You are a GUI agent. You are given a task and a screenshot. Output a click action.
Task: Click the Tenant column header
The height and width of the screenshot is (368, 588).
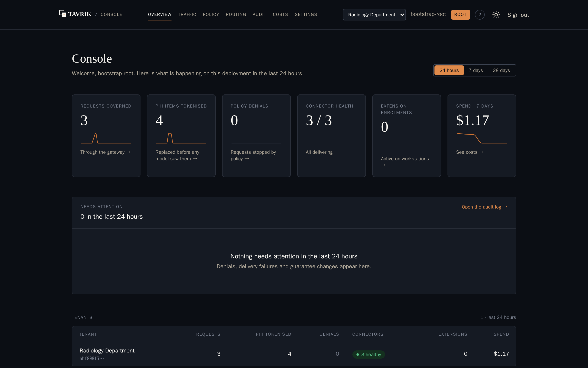click(88, 334)
